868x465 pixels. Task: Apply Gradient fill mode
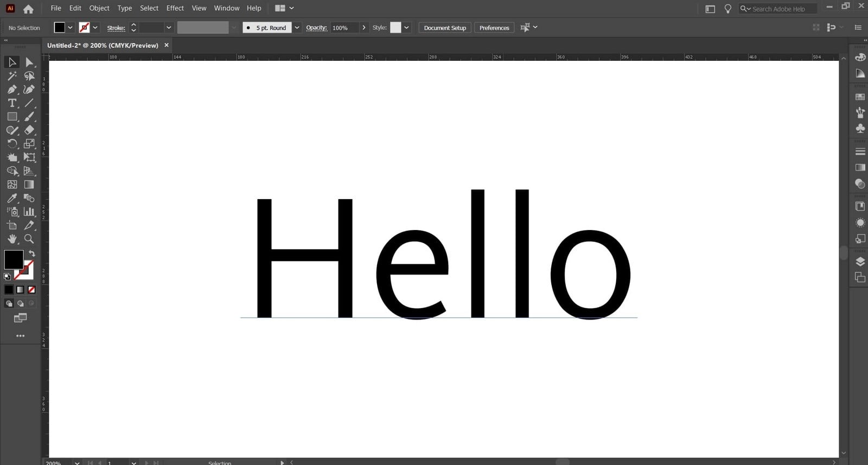(20, 290)
